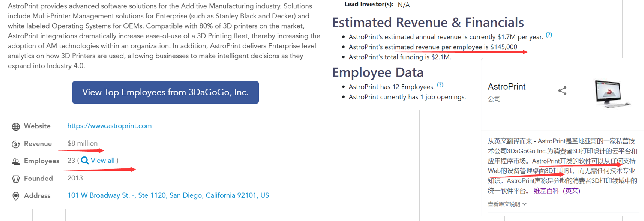The height and width of the screenshot is (221, 644).
Task: Click the Employee Data heading
Action: pyautogui.click(x=378, y=72)
